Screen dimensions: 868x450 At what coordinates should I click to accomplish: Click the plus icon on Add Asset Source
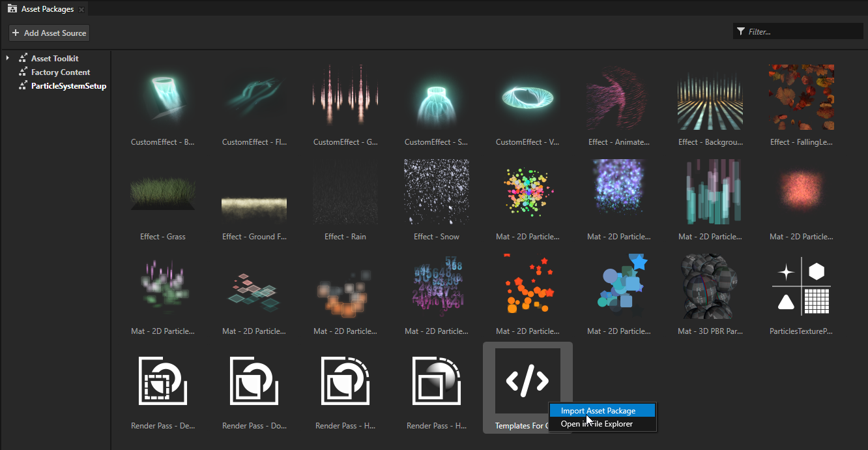coord(15,33)
